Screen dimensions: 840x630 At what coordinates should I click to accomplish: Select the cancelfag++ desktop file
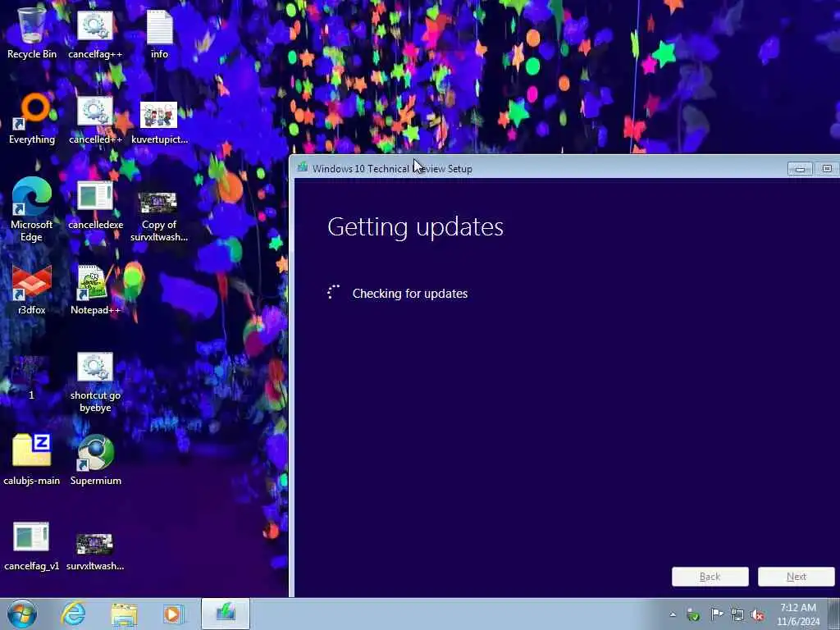(x=95, y=33)
